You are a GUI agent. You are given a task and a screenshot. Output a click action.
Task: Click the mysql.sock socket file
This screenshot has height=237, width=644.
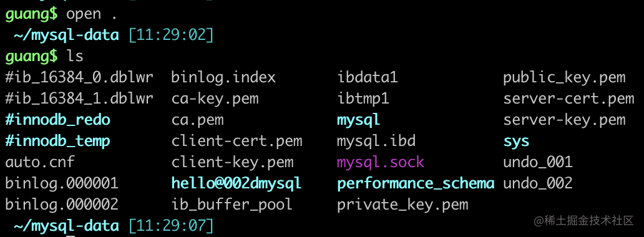(x=381, y=163)
